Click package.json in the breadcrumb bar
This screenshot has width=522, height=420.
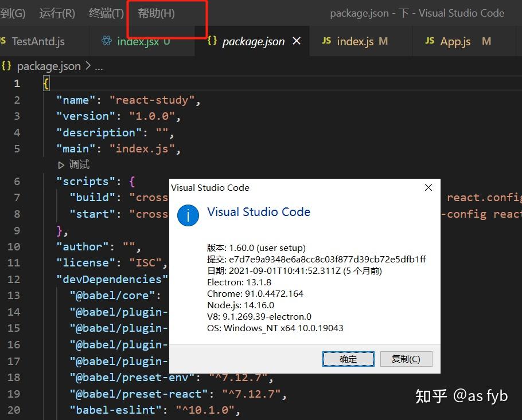(x=49, y=66)
